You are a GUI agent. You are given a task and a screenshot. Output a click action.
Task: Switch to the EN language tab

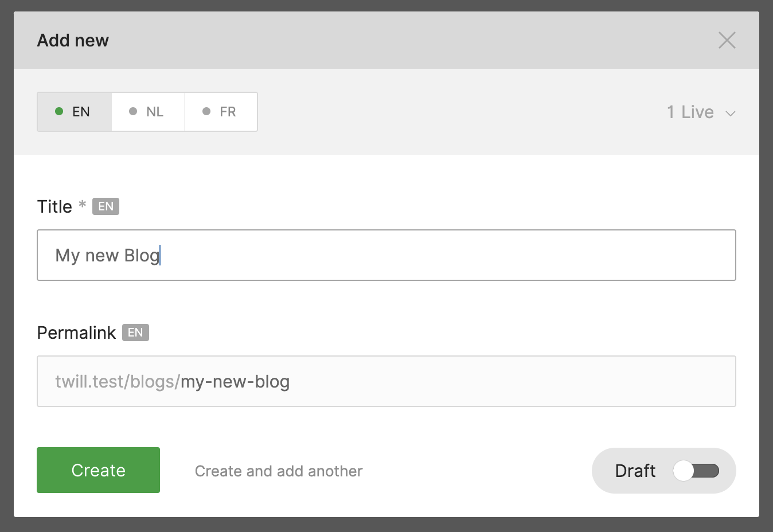75,112
